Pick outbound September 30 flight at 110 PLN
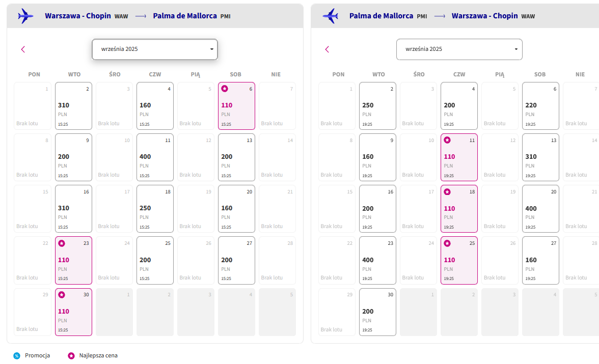Viewport: 599px width, 364px height. (x=73, y=312)
